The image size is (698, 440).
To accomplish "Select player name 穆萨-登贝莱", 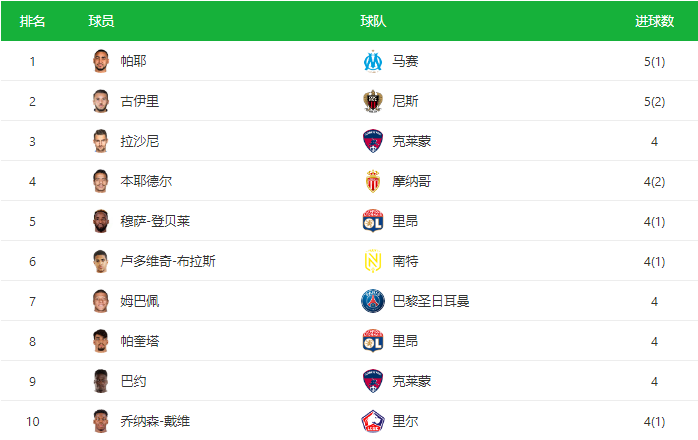I will [155, 221].
